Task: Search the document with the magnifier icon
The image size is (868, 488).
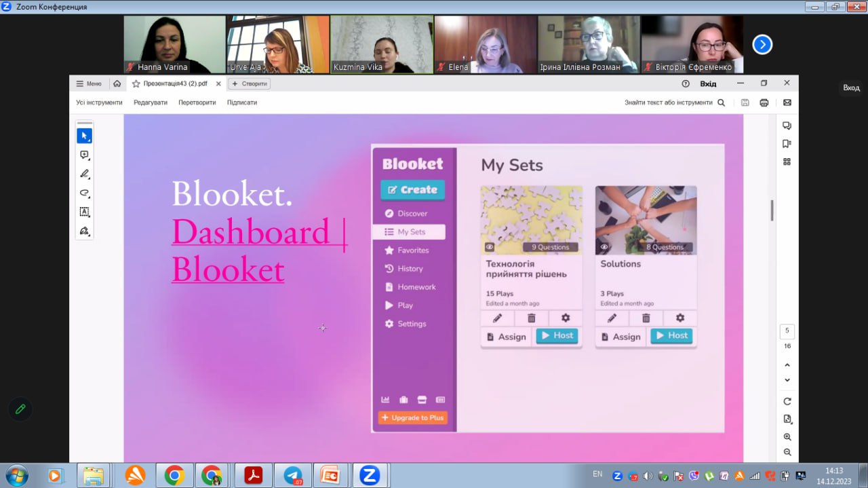Action: click(x=721, y=102)
